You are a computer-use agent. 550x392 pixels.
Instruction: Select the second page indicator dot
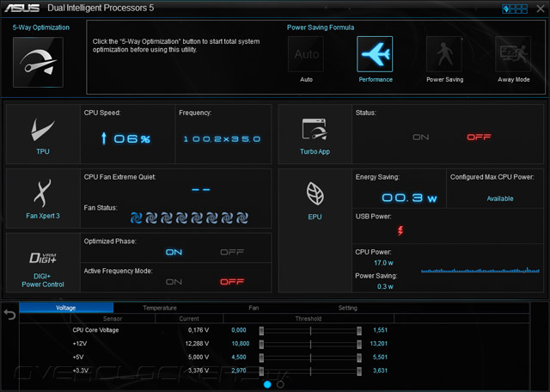[x=280, y=384]
